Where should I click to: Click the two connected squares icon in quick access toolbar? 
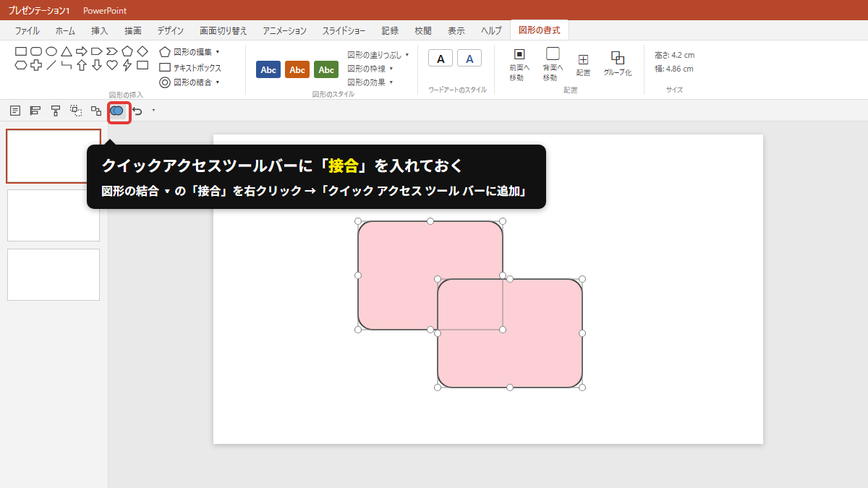click(96, 111)
